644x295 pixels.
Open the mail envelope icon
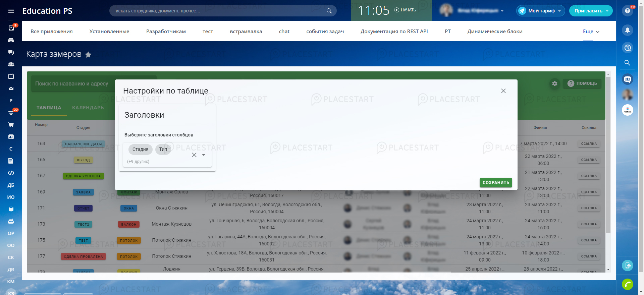(11, 88)
